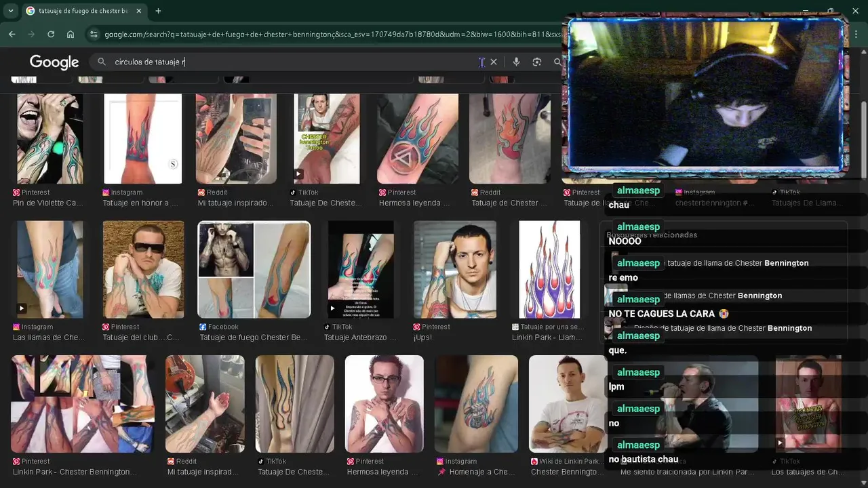Click the browser back arrow
868x488 pixels.
(x=12, y=34)
